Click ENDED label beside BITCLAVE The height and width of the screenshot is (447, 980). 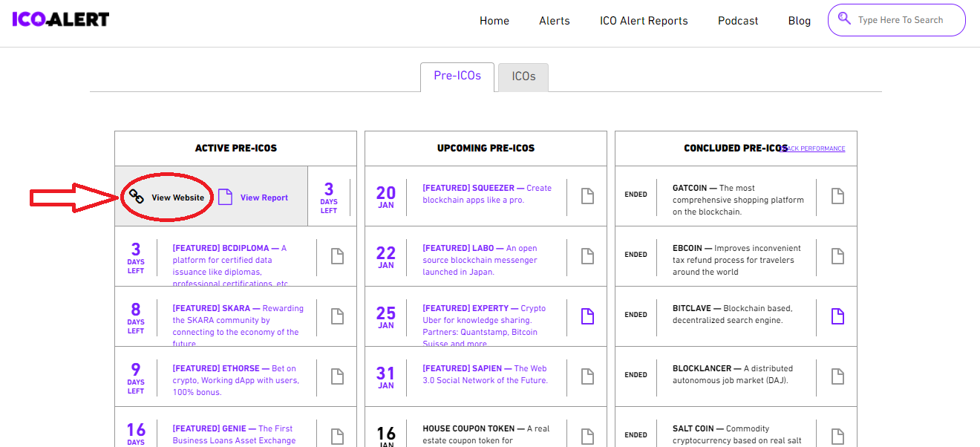(x=636, y=315)
